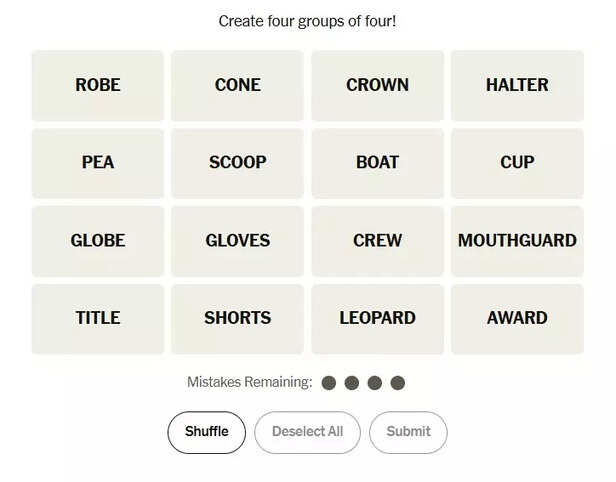The image size is (616, 482).
Task: Click the first mistakes remaining dot
Action: [x=329, y=383]
